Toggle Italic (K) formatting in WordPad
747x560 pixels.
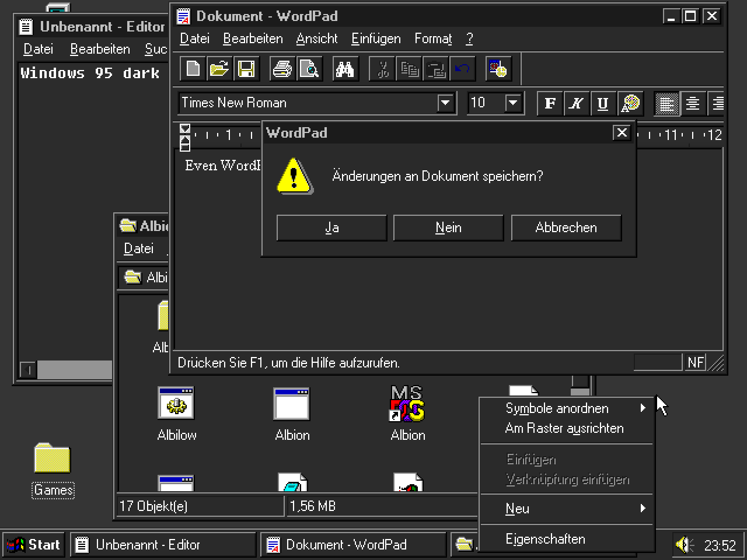click(x=577, y=103)
